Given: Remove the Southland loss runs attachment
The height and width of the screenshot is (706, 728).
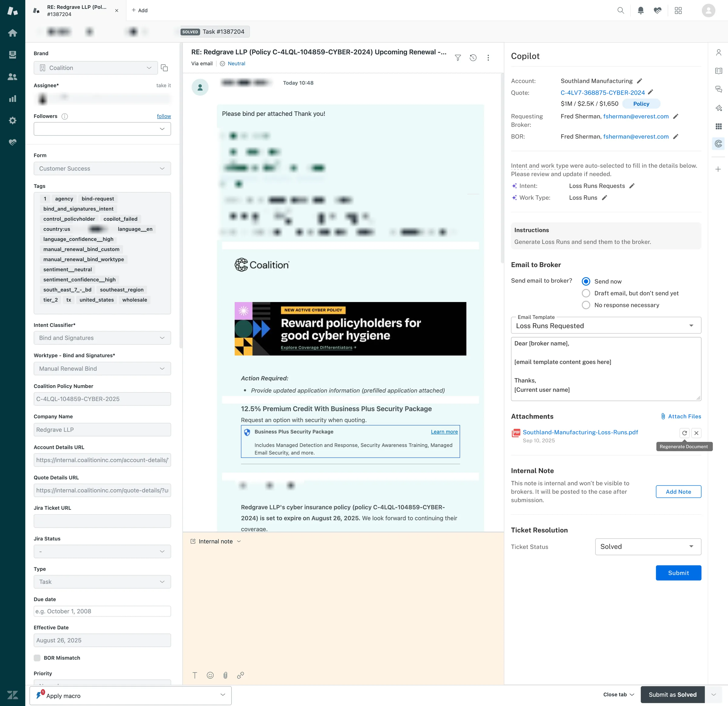Looking at the screenshot, I should pos(696,433).
